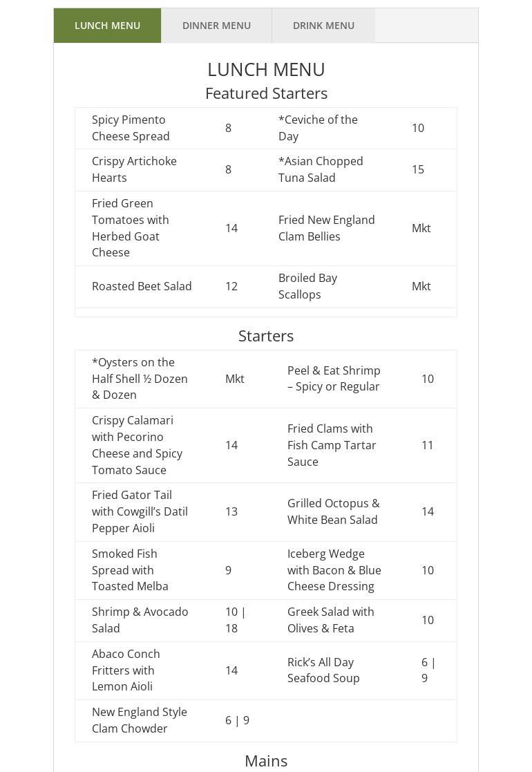Click Broiled Bay Scallops item

[307, 286]
